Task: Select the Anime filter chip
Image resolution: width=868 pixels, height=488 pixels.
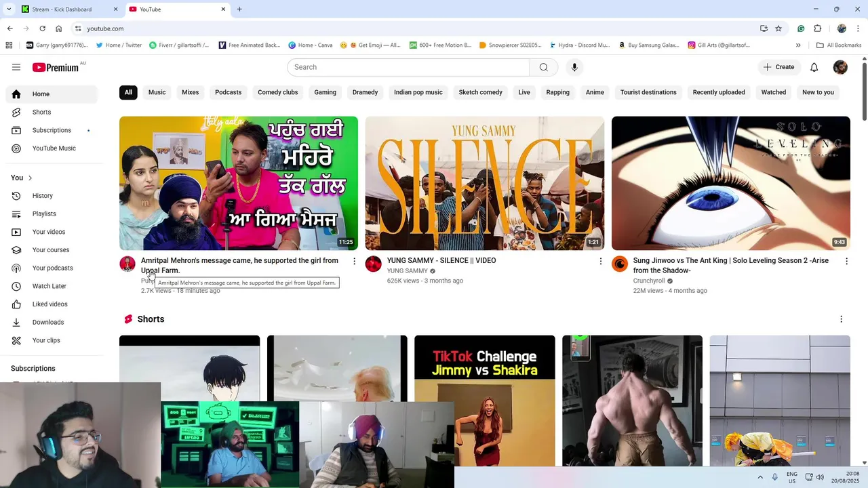Action: point(595,92)
